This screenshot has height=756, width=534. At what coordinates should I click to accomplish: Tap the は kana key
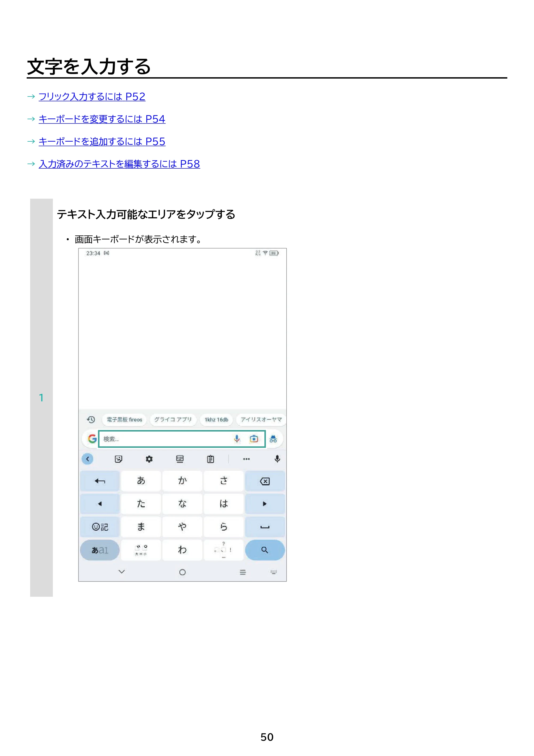tap(224, 504)
